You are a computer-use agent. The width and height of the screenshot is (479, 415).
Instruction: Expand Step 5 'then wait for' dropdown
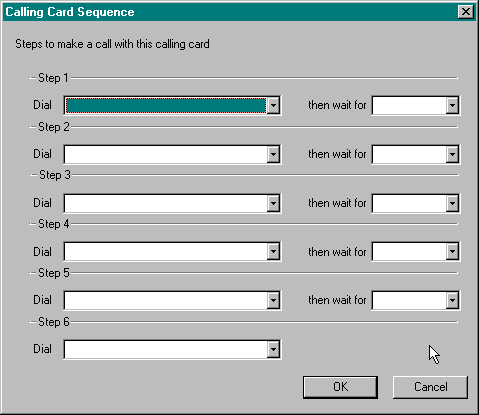[x=452, y=301]
